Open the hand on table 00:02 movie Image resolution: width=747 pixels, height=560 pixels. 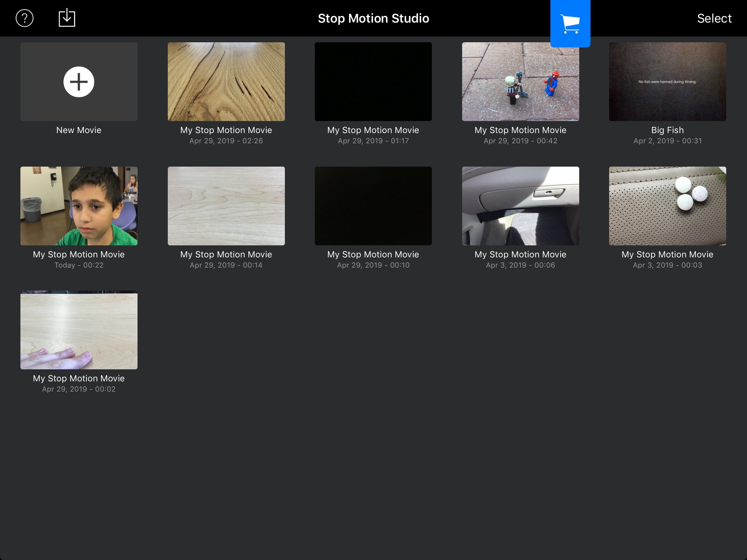(79, 330)
